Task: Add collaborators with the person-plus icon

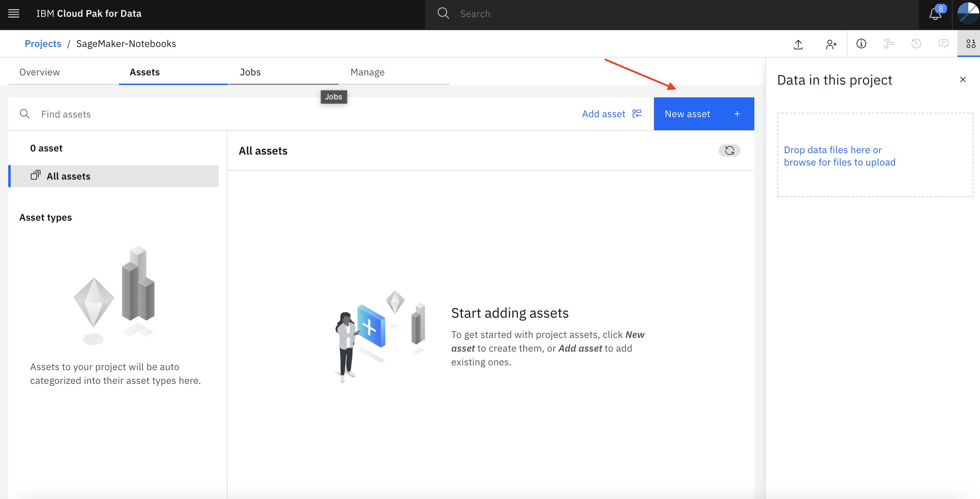Action: (x=831, y=44)
